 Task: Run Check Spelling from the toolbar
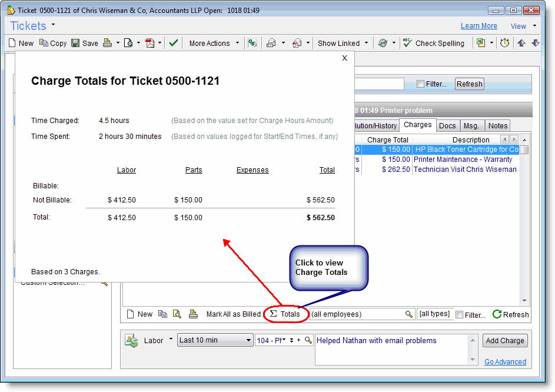click(x=433, y=43)
